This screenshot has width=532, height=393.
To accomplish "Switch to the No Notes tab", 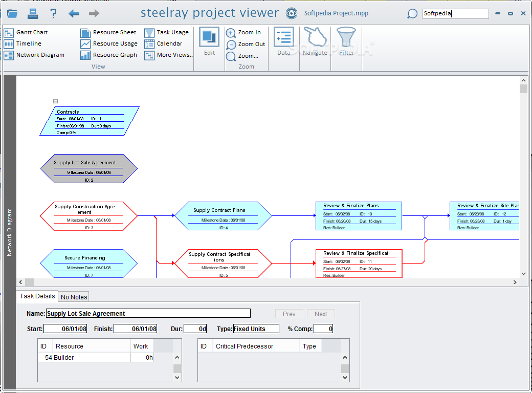I will click(x=74, y=297).
